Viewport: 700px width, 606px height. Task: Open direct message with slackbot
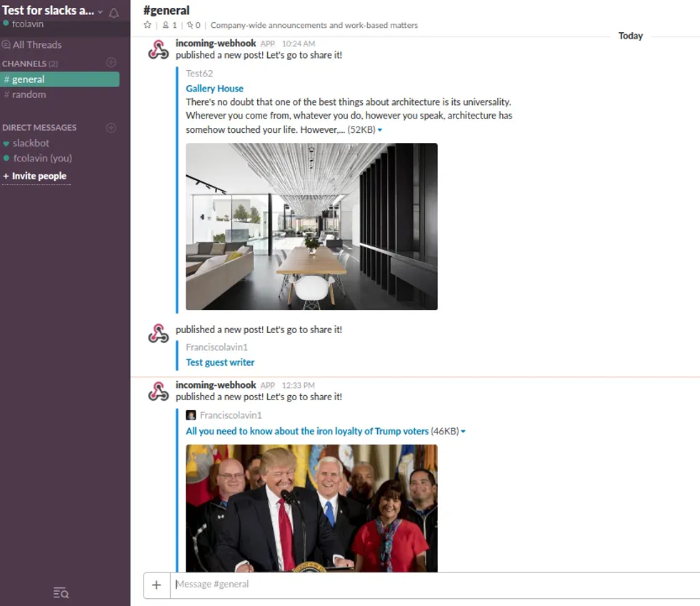[x=31, y=143]
